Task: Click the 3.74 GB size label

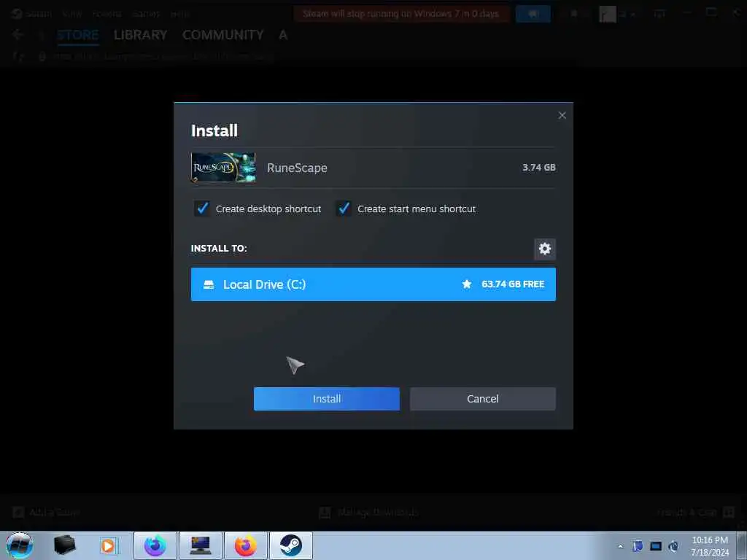Action: coord(539,167)
